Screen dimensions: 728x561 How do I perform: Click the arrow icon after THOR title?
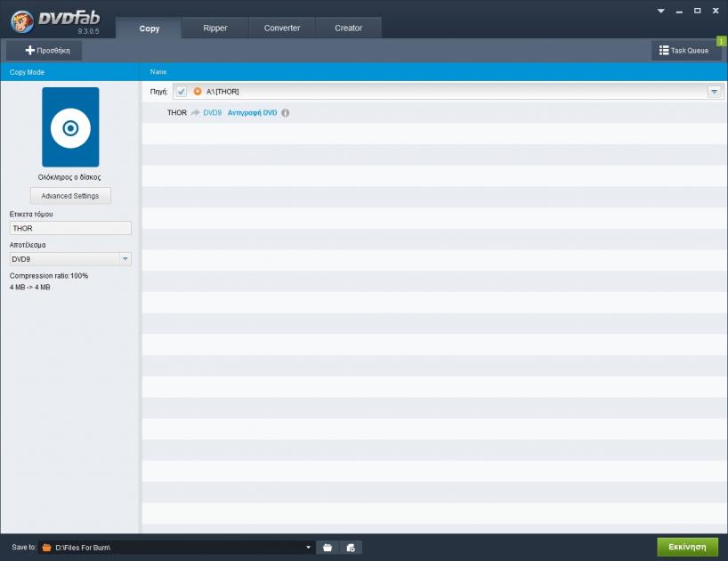click(x=195, y=113)
